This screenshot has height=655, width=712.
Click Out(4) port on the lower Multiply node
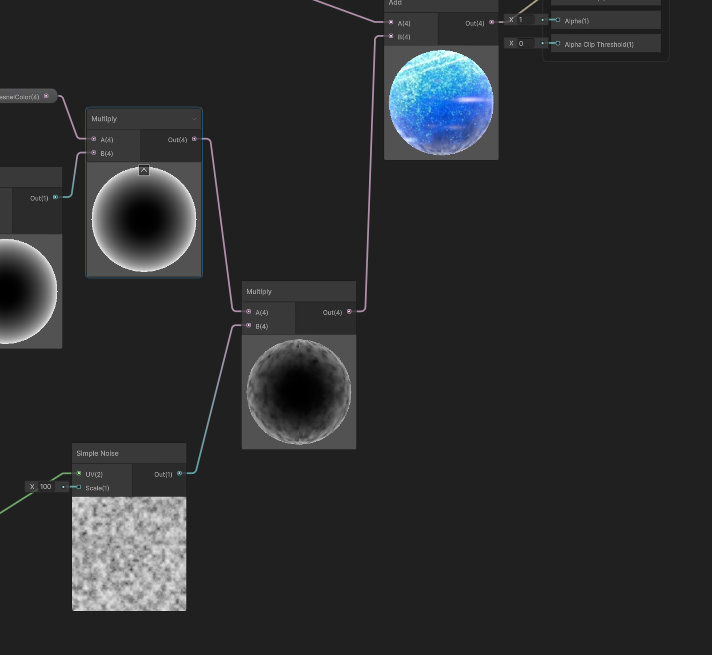point(349,312)
